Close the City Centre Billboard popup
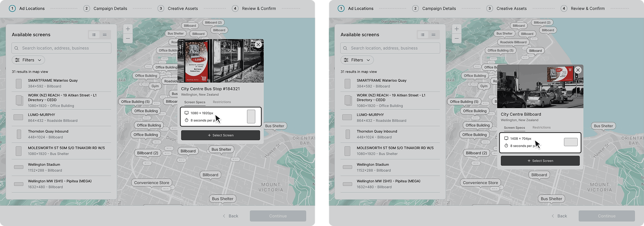This screenshot has width=644, height=226. point(578,70)
